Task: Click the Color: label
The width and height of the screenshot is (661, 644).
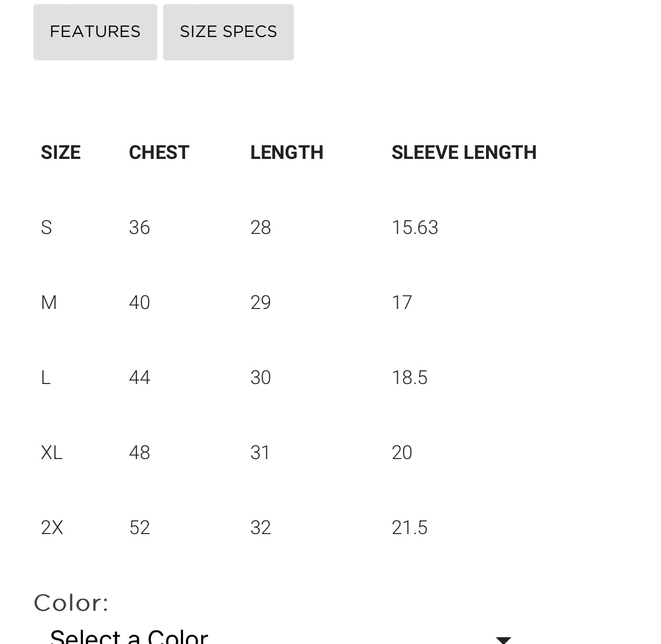Action: 71,603
